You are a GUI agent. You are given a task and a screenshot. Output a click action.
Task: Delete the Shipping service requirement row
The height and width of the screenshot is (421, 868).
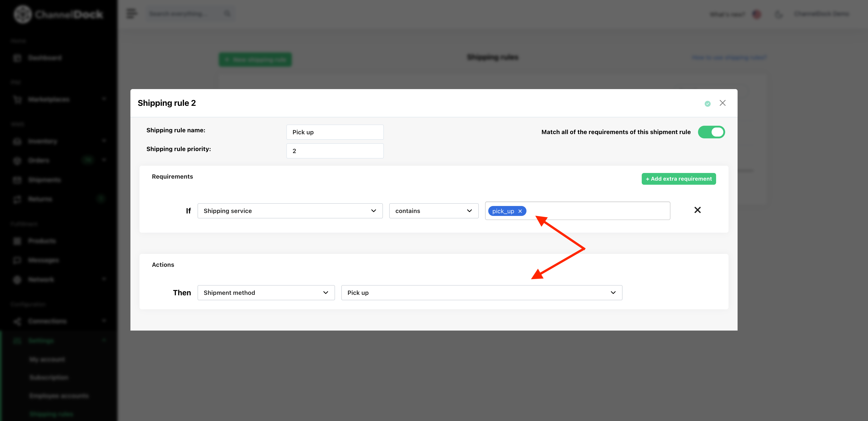698,210
